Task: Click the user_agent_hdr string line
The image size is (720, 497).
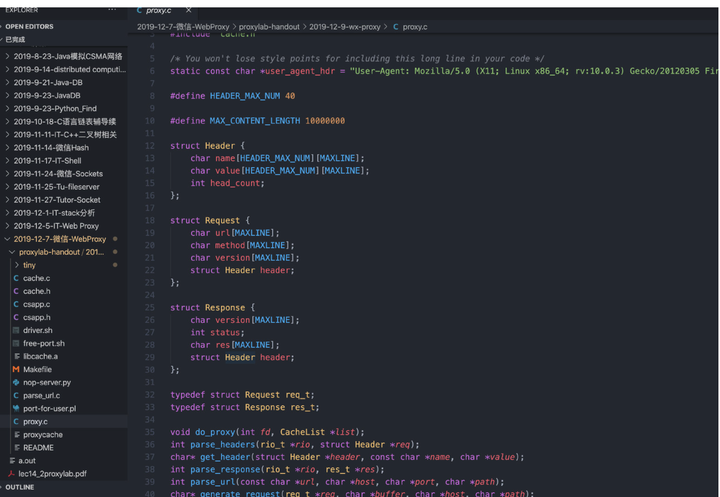Action: pos(444,71)
